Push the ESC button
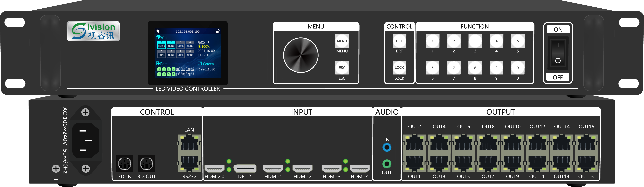This screenshot has height=187, width=644. 342,68
